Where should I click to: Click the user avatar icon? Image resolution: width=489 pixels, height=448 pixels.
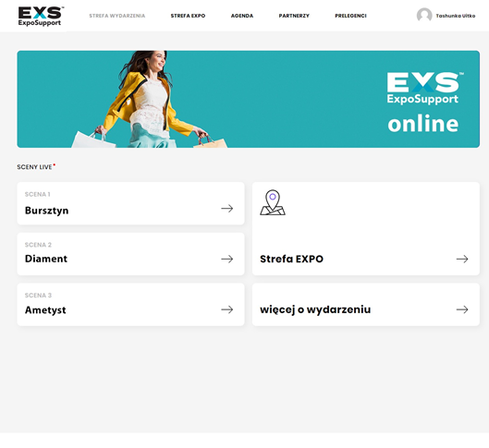pos(424,16)
